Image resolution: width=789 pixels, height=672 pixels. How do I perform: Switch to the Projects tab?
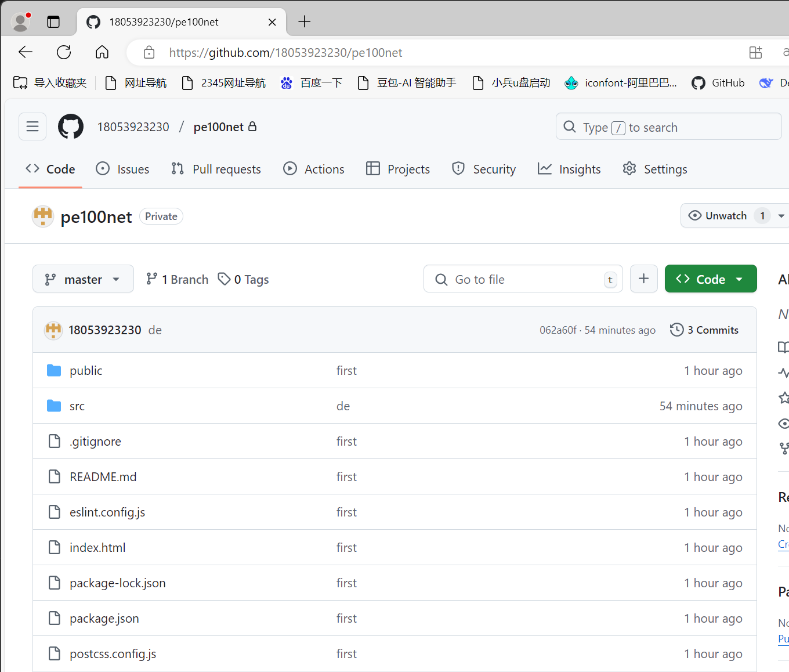398,169
